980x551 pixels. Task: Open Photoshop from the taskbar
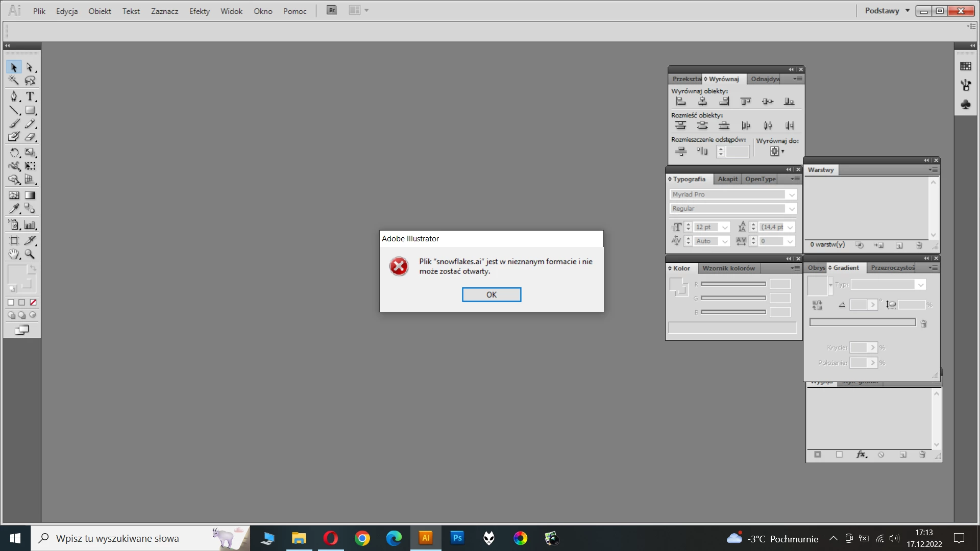pyautogui.click(x=457, y=538)
